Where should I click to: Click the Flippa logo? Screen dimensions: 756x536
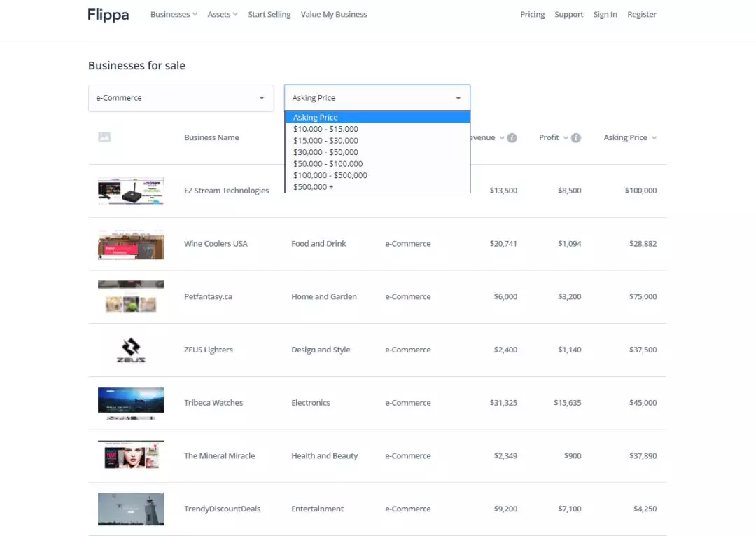pos(108,15)
